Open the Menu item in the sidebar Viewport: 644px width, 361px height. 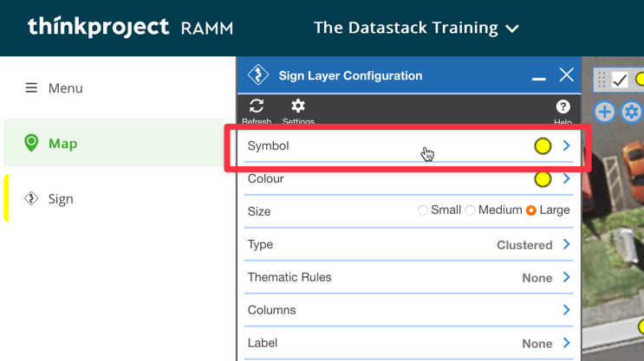55,87
